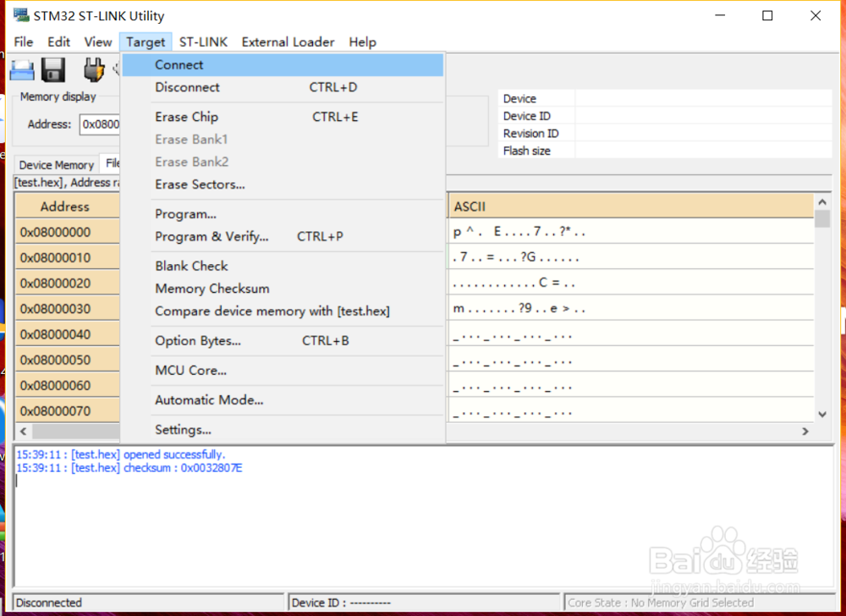
Task: Select Disconnect in the Target menu
Action: [283, 87]
